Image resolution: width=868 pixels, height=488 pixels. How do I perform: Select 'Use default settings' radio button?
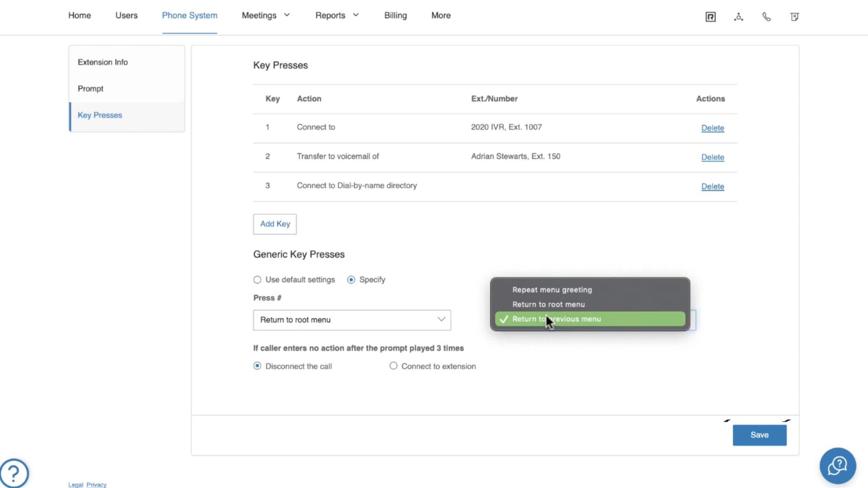click(x=257, y=279)
